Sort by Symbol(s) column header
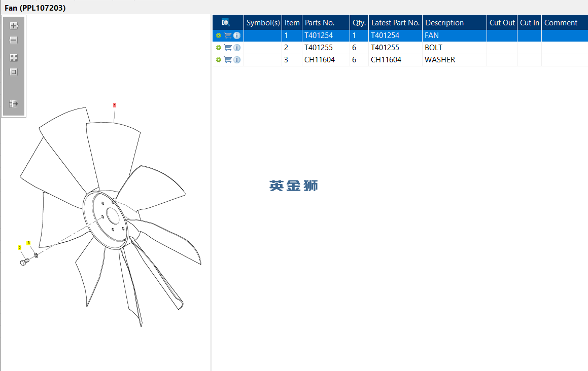588x371 pixels. (x=263, y=22)
